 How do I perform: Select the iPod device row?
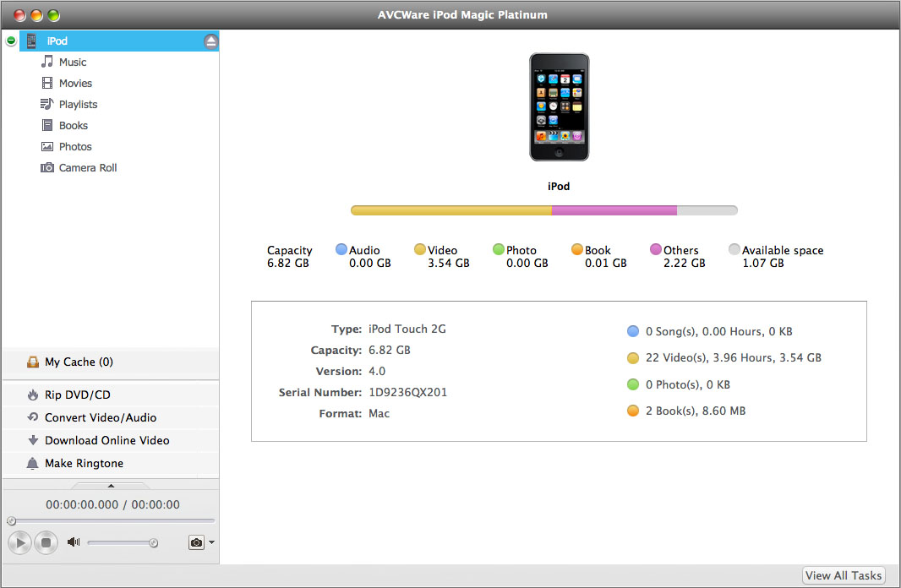tap(119, 41)
